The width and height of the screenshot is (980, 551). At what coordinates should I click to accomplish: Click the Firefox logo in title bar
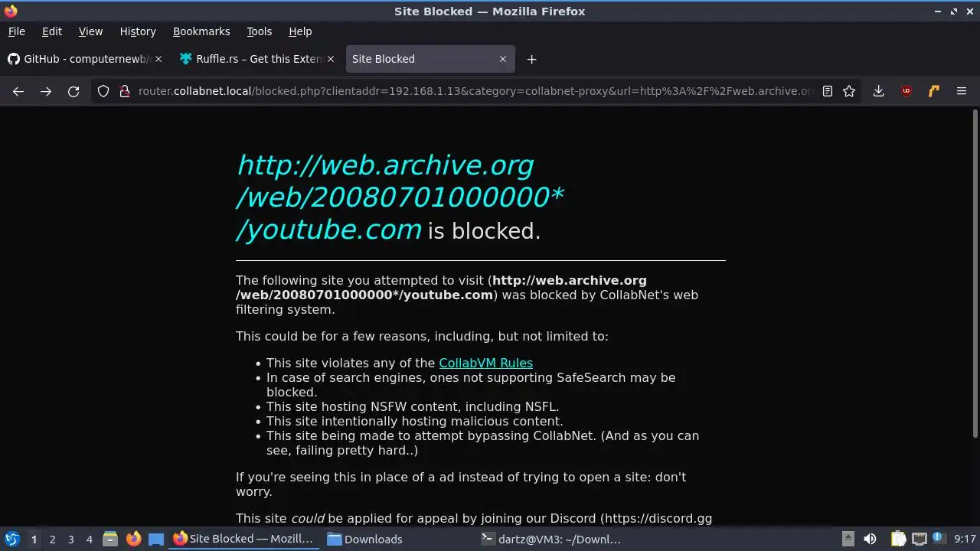pos(11,11)
